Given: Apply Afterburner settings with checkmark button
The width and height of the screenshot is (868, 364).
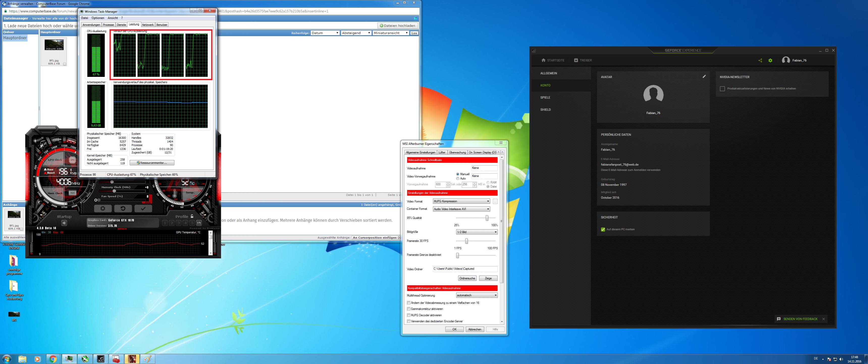Looking at the screenshot, I should (x=143, y=209).
